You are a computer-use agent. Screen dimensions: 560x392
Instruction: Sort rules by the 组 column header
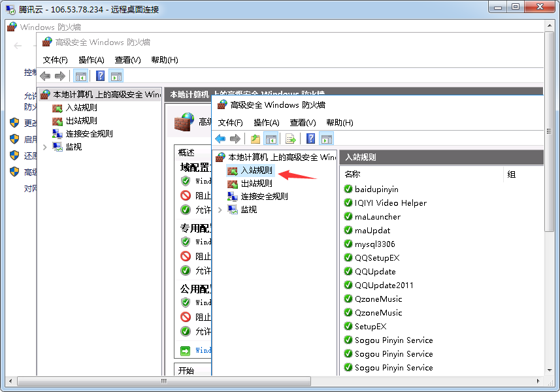(x=523, y=174)
